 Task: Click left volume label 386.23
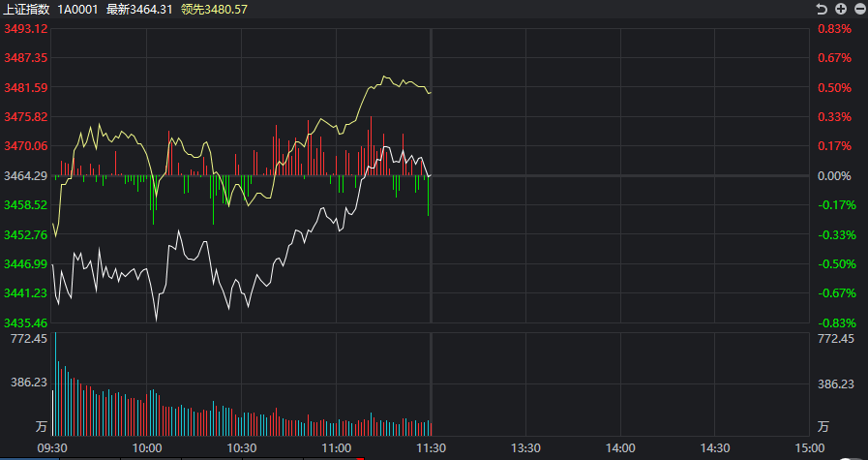[x=29, y=383]
